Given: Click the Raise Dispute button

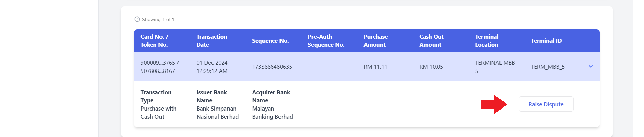Looking at the screenshot, I should (546, 104).
